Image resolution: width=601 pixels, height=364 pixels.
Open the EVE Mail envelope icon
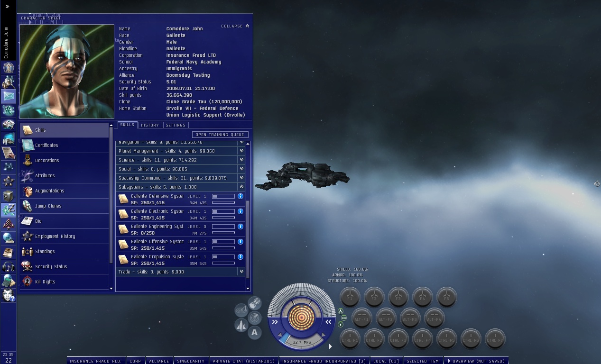8,96
